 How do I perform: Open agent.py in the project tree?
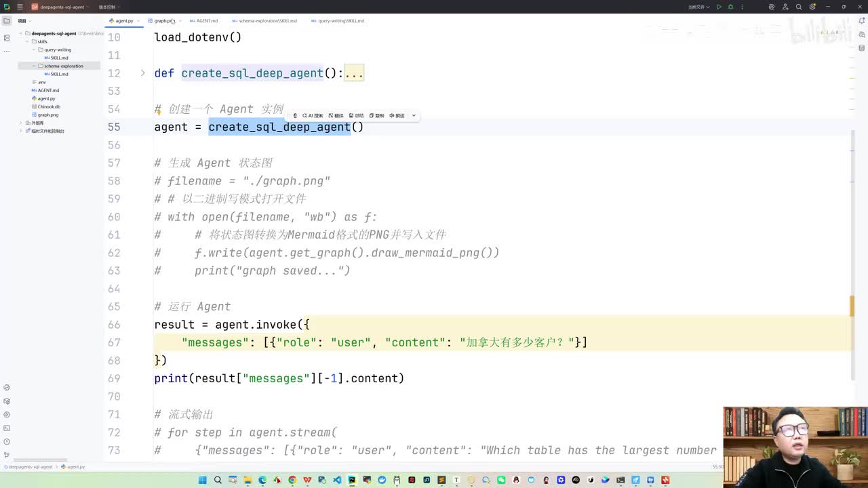point(43,98)
